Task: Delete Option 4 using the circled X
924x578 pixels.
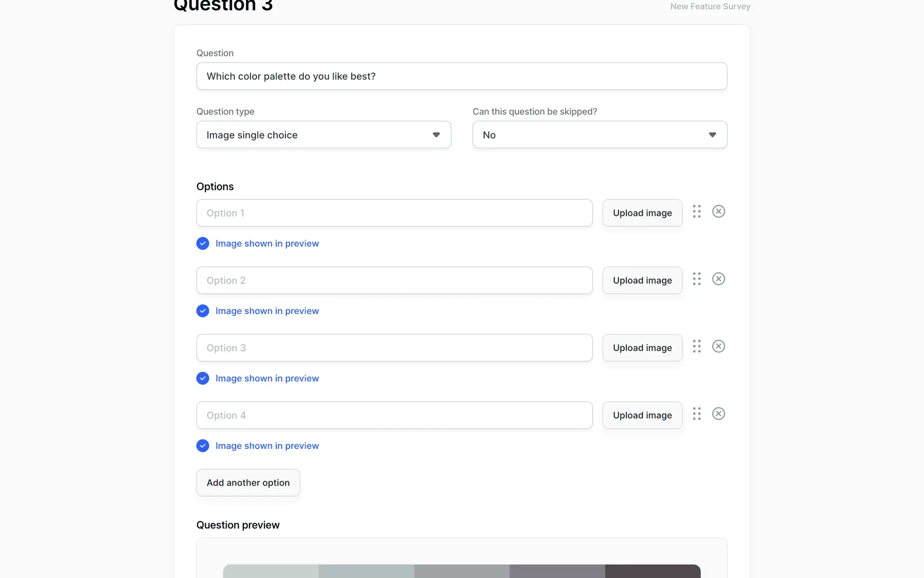Action: 719,414
